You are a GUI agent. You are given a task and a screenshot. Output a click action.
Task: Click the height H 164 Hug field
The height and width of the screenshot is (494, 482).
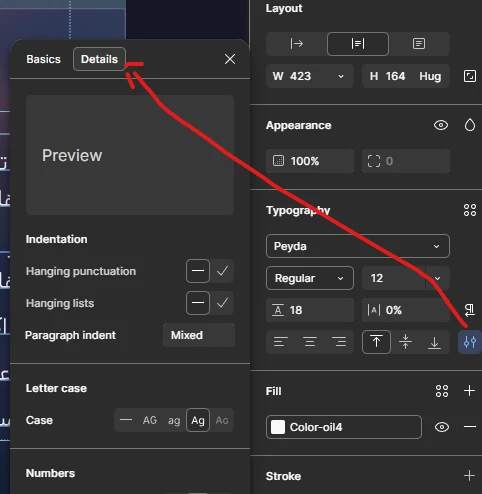(406, 76)
